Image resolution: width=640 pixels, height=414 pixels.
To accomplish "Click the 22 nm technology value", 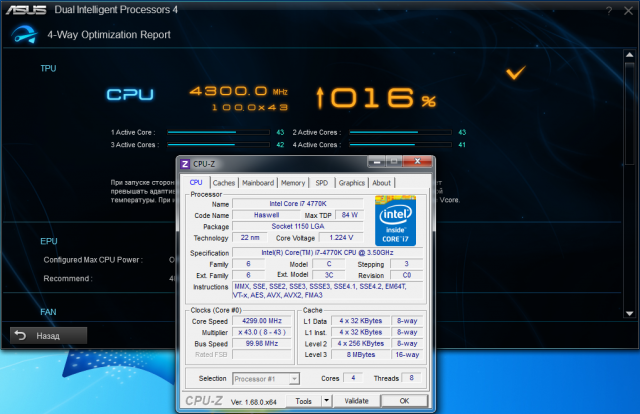I will 250,238.
